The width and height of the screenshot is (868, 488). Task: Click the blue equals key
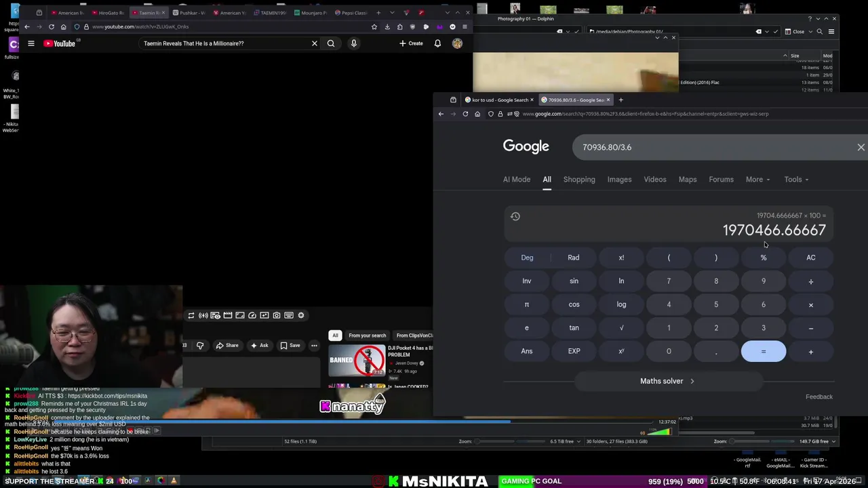764,351
